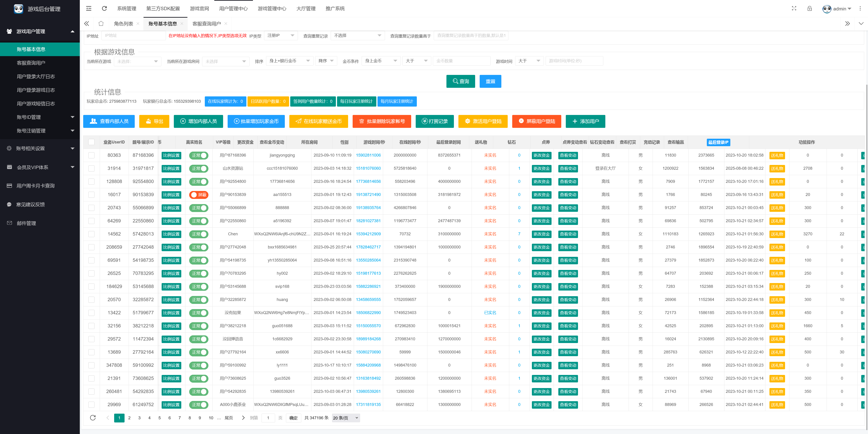Open the 游戏管理中心 top menu

point(271,8)
